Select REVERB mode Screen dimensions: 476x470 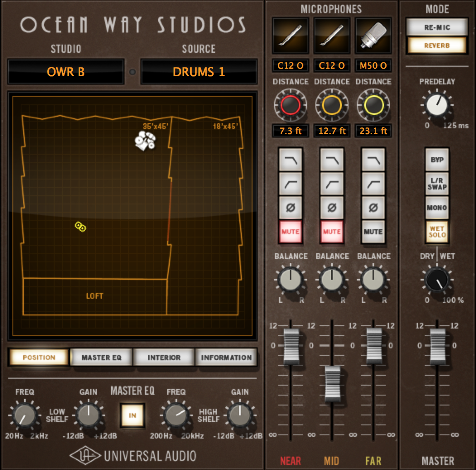(x=437, y=46)
